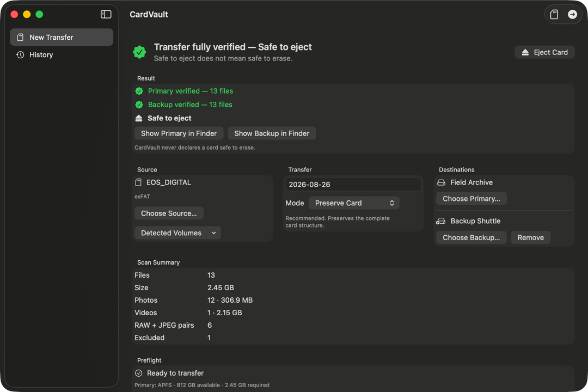The width and height of the screenshot is (588, 392).
Task: Click Show Backup in Finder
Action: 272,133
